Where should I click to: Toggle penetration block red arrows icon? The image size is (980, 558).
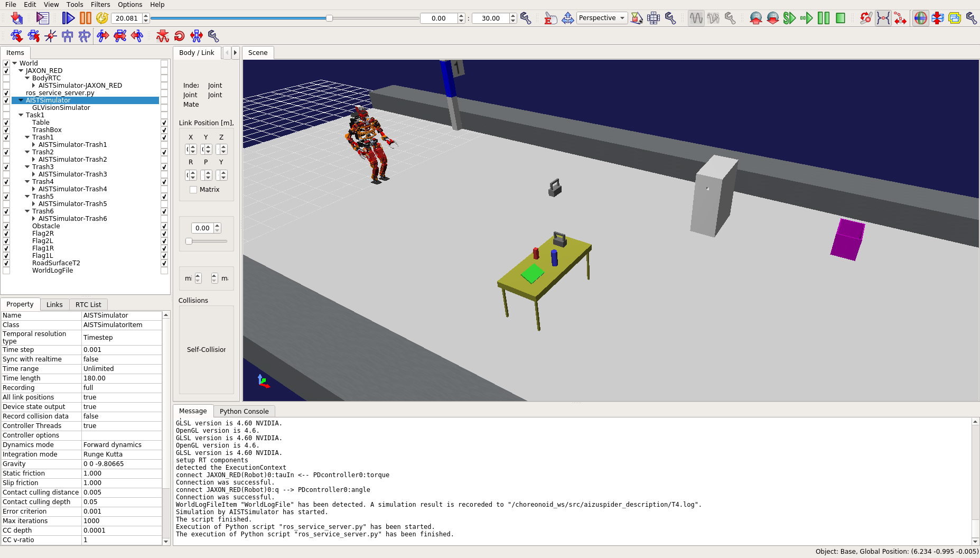tap(937, 18)
